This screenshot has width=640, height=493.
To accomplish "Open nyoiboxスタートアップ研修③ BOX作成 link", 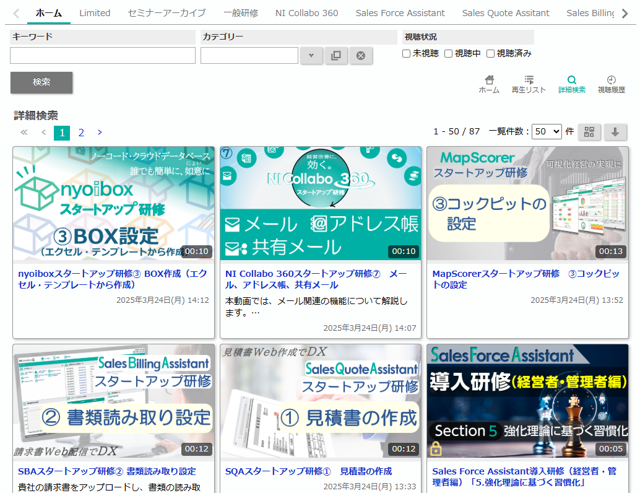I will [x=113, y=279].
